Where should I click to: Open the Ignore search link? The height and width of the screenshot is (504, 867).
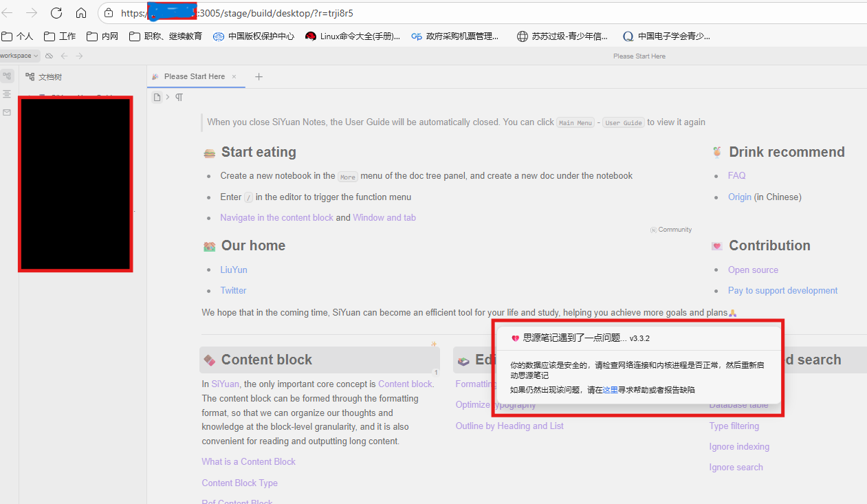pyautogui.click(x=736, y=467)
